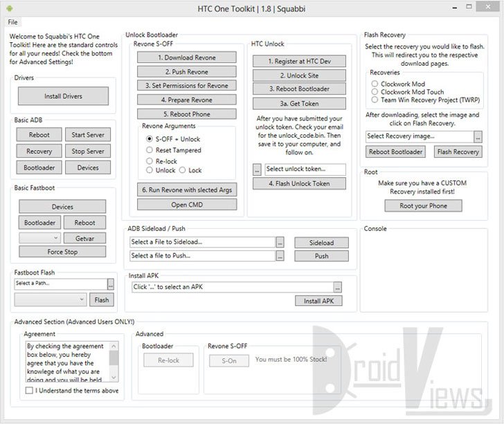Viewport: 504px width, 424px height.
Task: Click Reboot Bootloader in Flash Recovery
Action: pyautogui.click(x=395, y=151)
